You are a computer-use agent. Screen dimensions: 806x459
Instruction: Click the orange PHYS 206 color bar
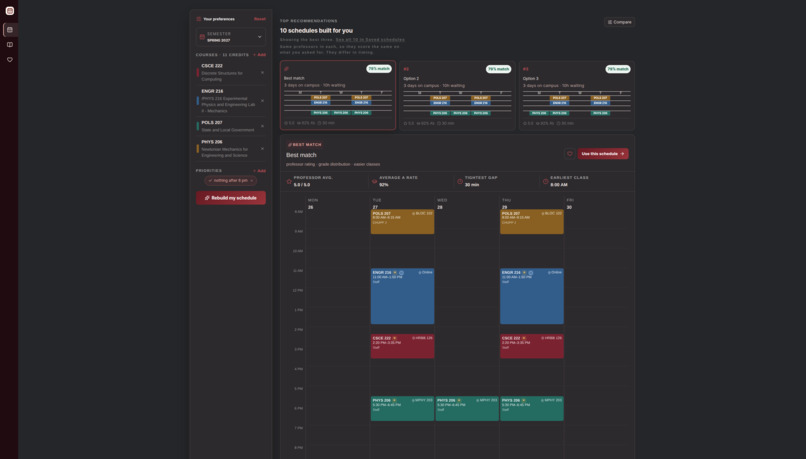click(x=198, y=149)
